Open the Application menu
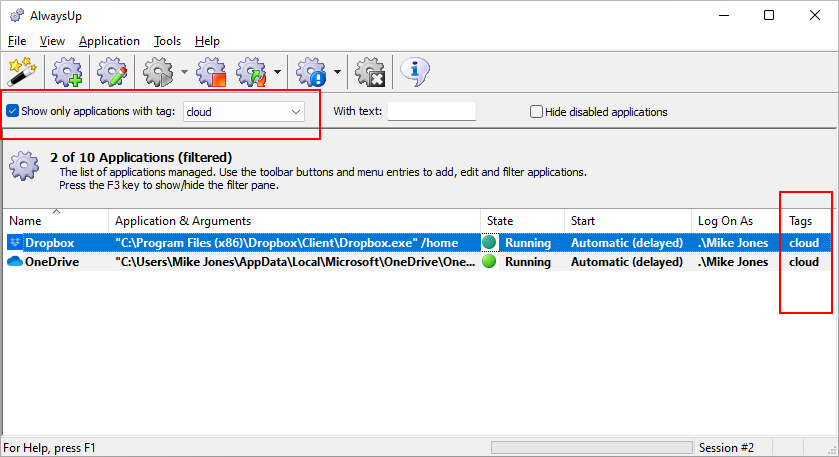 (x=109, y=41)
